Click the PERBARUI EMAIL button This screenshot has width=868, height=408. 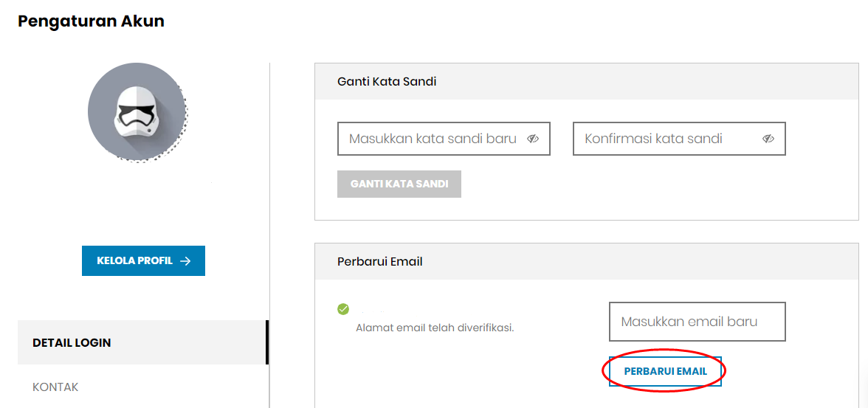click(666, 371)
